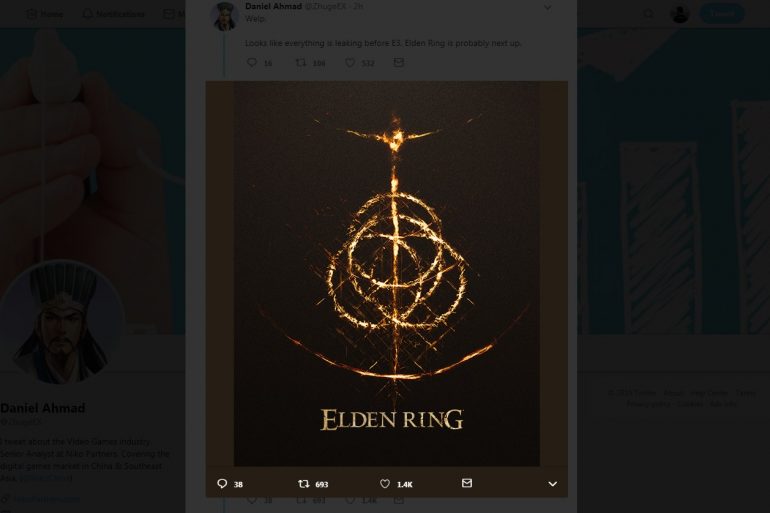Click the search magnifier icon in the top bar
Screen dimensions: 770x513
pos(649,14)
